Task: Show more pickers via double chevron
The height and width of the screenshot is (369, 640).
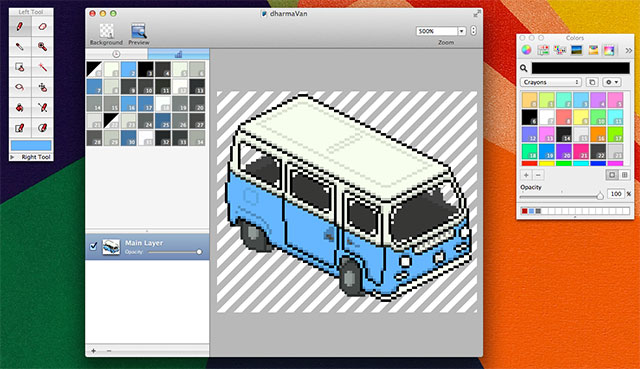Action: [629, 51]
